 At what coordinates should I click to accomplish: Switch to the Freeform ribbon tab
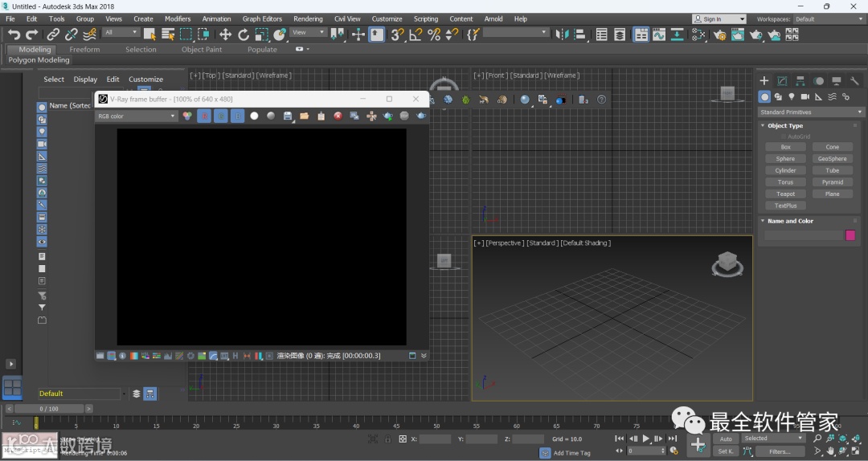pos(84,49)
